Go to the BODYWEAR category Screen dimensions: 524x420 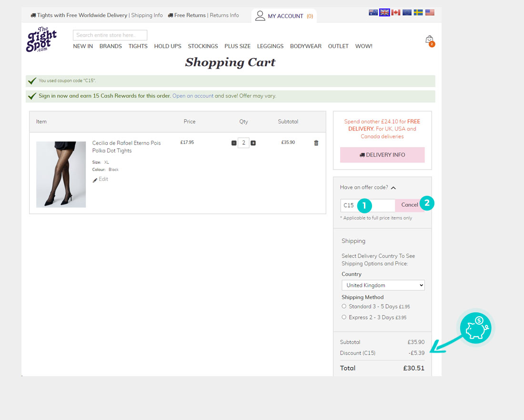[306, 46]
